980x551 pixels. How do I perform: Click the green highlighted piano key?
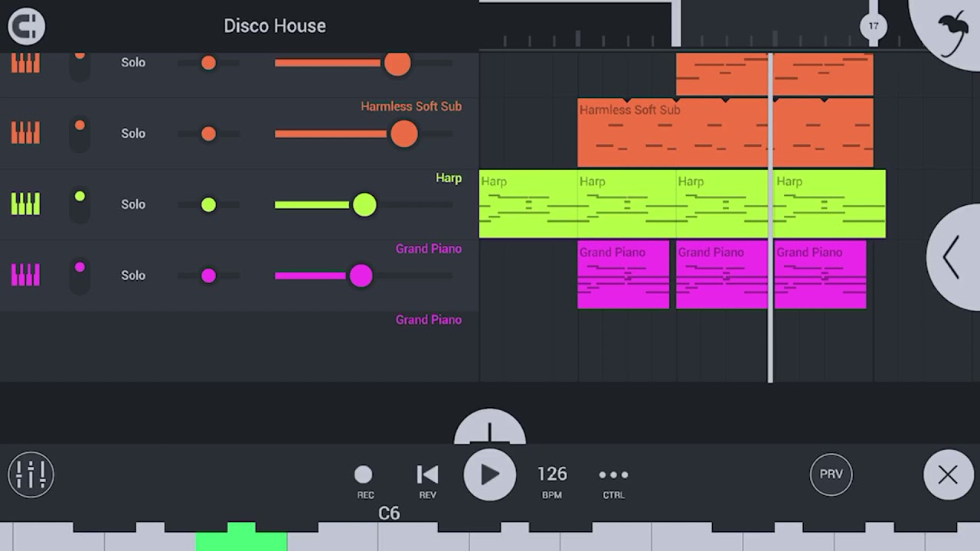241,538
